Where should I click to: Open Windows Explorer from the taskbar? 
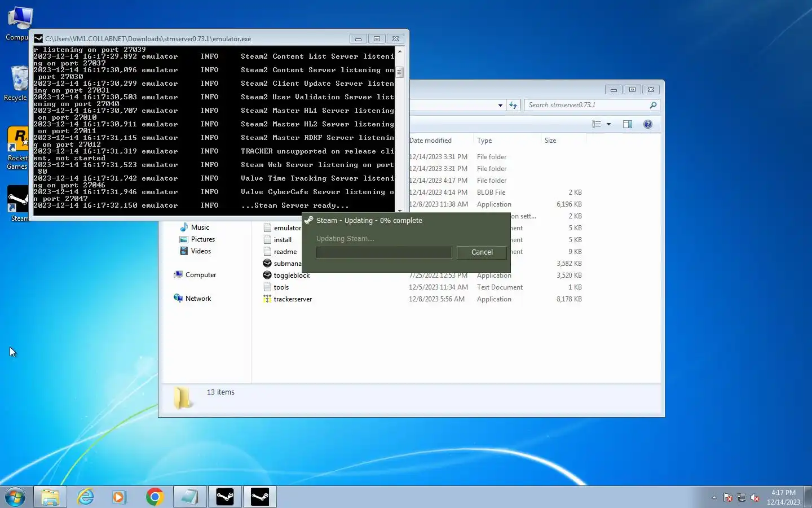click(x=50, y=497)
